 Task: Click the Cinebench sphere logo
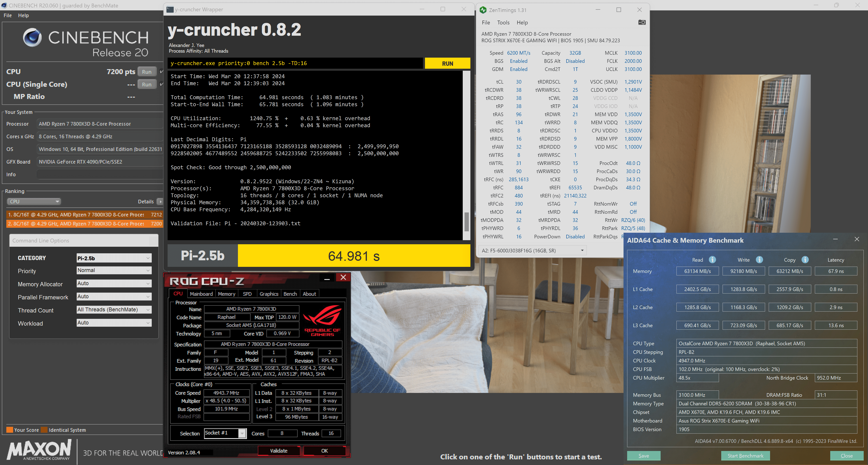pos(32,37)
